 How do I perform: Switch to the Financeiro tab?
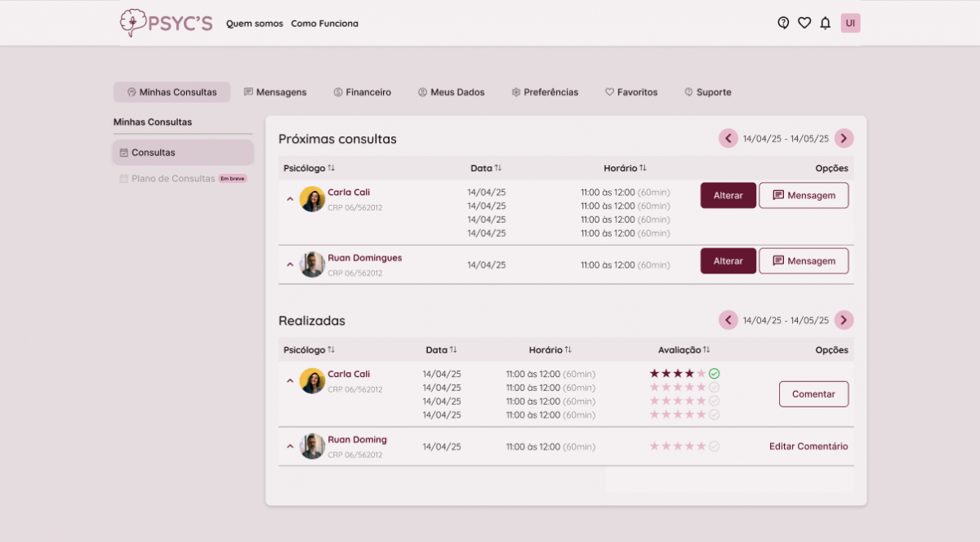(x=362, y=92)
